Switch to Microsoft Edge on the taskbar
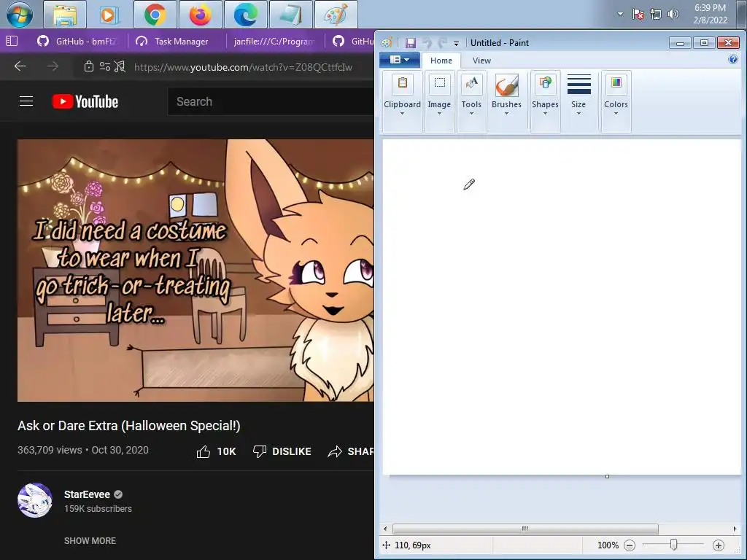747x560 pixels. [245, 15]
